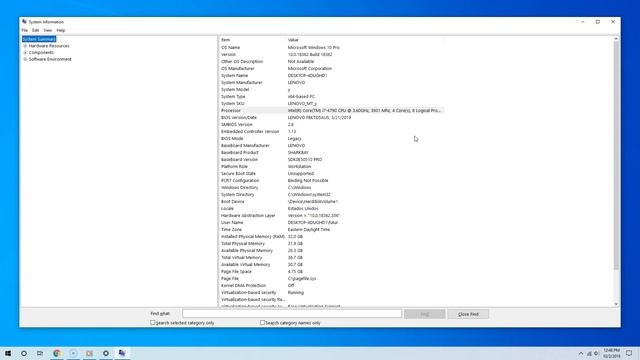Open Task View from the taskbar

pyautogui.click(x=40, y=353)
